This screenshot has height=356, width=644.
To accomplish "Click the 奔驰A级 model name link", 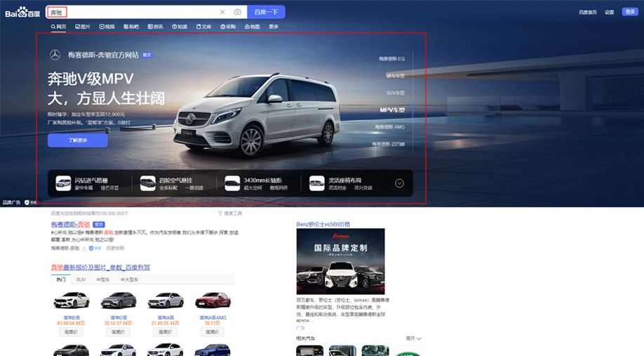I will [x=166, y=318].
